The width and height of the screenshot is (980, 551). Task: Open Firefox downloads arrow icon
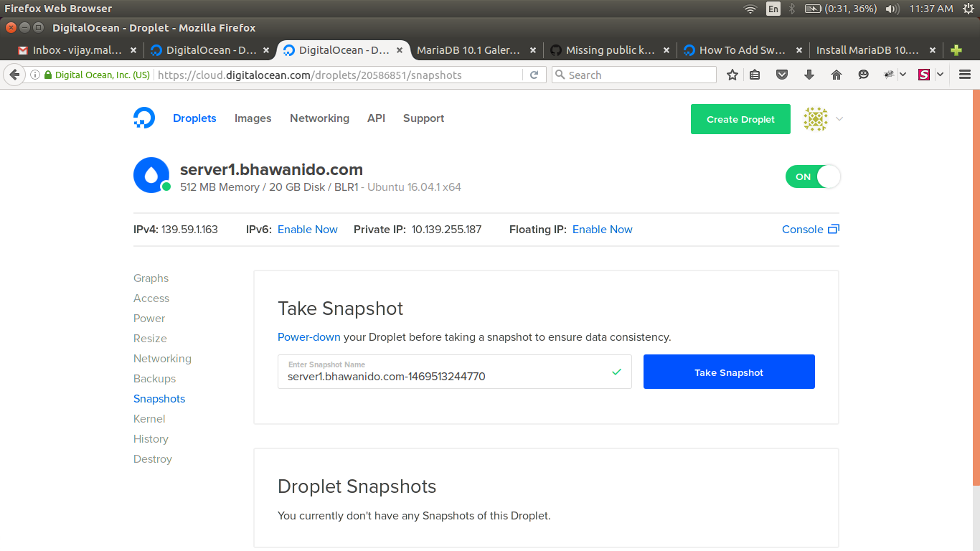pyautogui.click(x=809, y=75)
